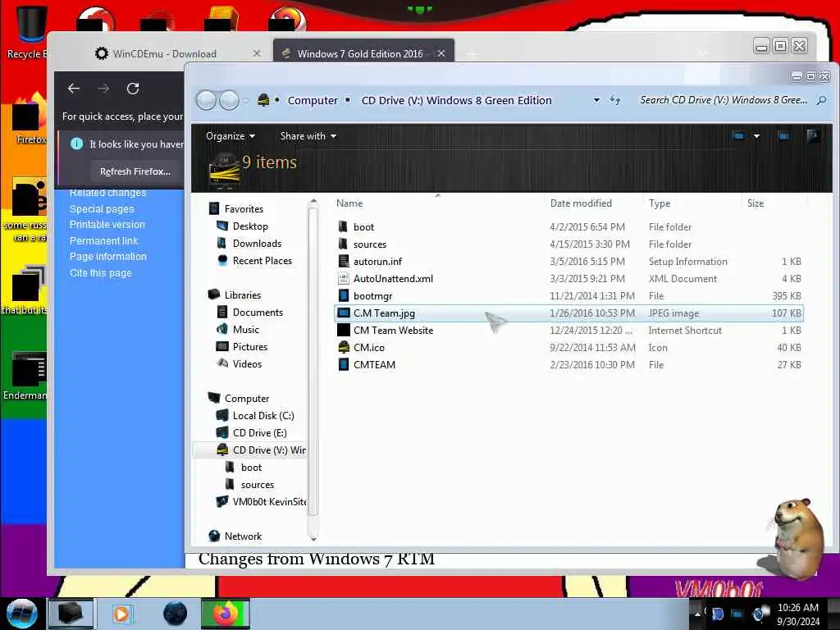840x630 pixels.
Task: Select the boot folder icon in file list
Action: [x=344, y=226]
